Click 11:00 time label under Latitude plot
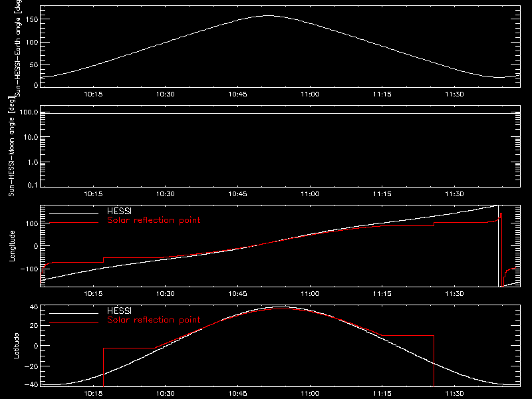 pyautogui.click(x=310, y=394)
